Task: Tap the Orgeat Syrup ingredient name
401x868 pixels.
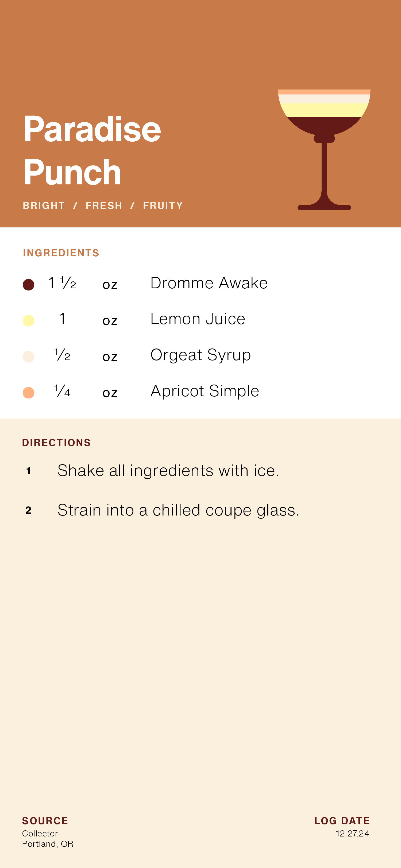Action: (200, 355)
